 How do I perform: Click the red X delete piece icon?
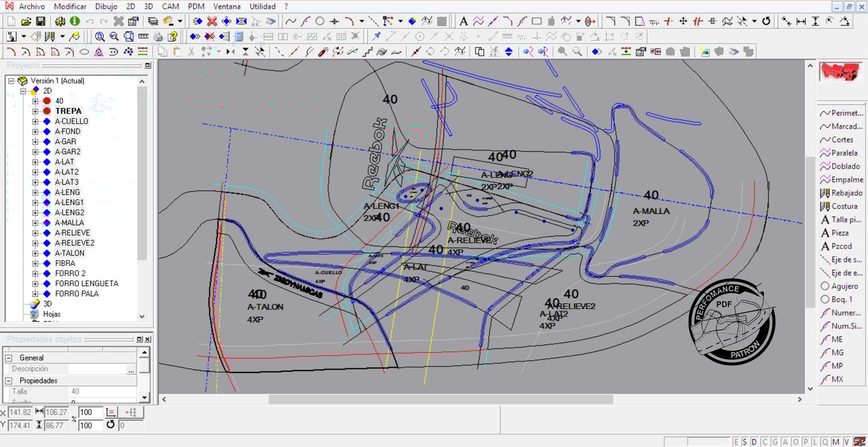click(x=212, y=21)
